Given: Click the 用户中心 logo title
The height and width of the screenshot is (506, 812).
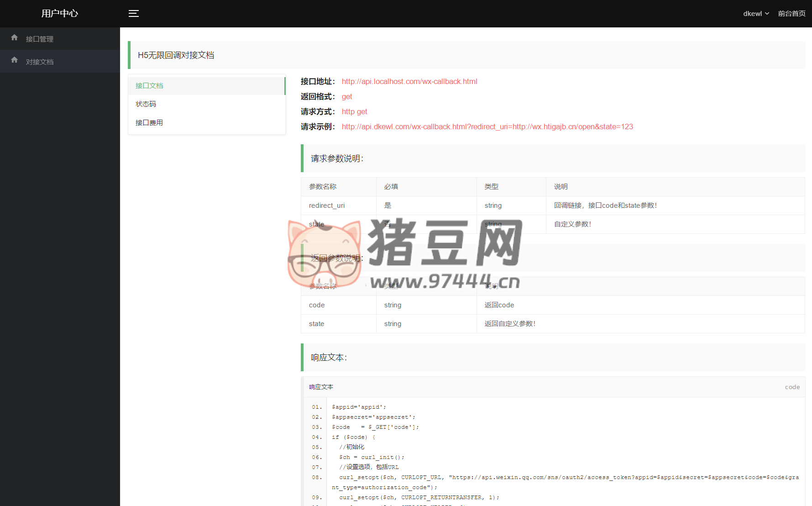Looking at the screenshot, I should click(x=60, y=14).
